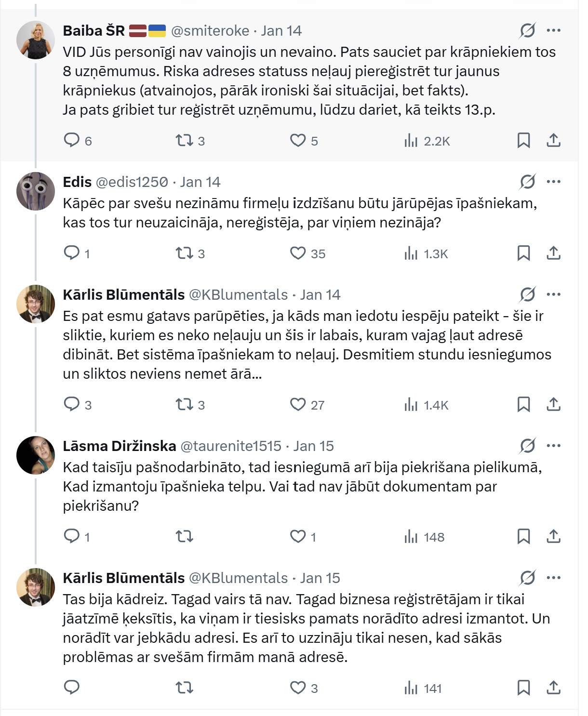588x716 pixels.
Task: Open Grok explain icon on Edis's tweet
Action: click(527, 182)
